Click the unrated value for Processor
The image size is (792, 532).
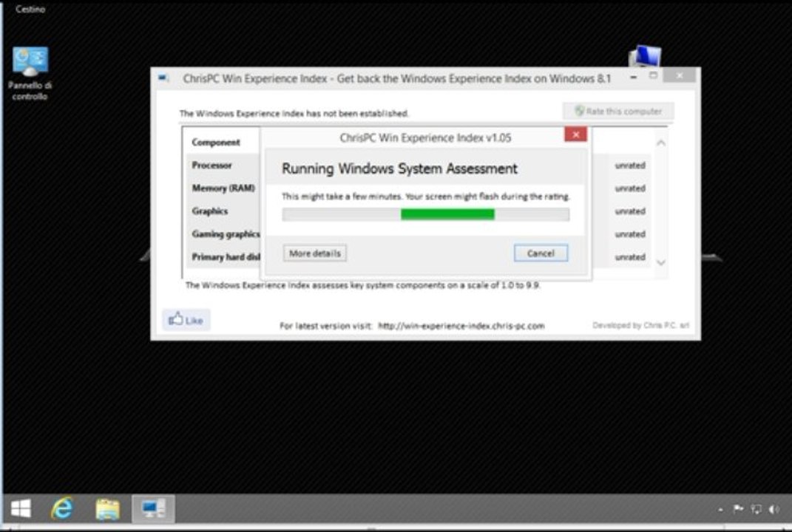pyautogui.click(x=630, y=166)
